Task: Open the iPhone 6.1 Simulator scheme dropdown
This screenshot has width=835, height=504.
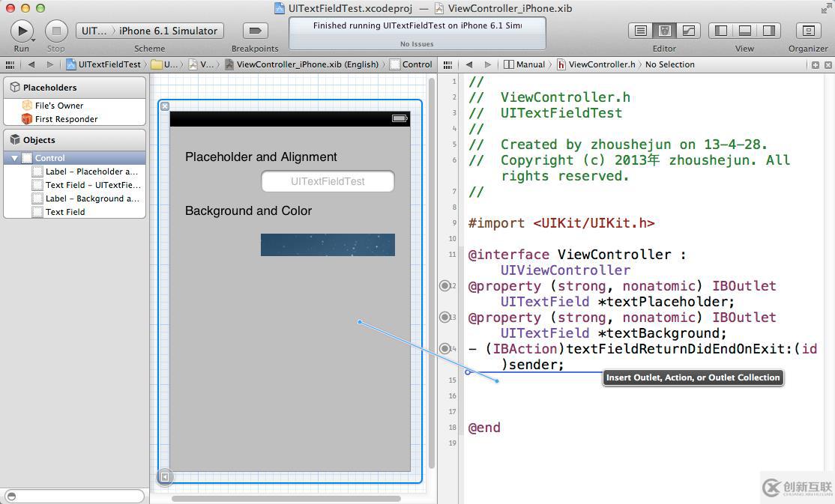Action: click(168, 31)
